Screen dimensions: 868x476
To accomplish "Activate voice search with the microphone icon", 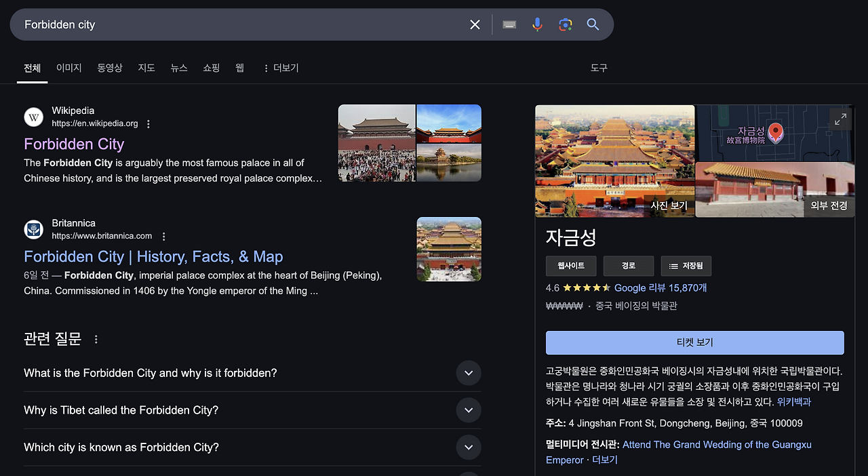I will 537,24.
